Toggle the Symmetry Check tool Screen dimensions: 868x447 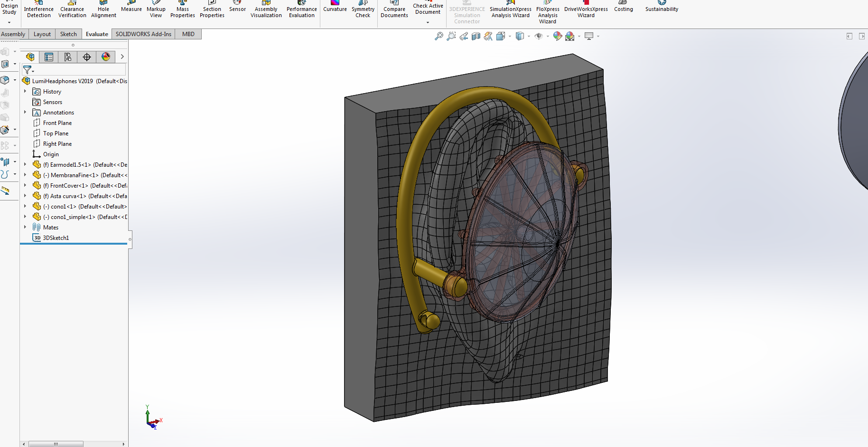point(363,9)
